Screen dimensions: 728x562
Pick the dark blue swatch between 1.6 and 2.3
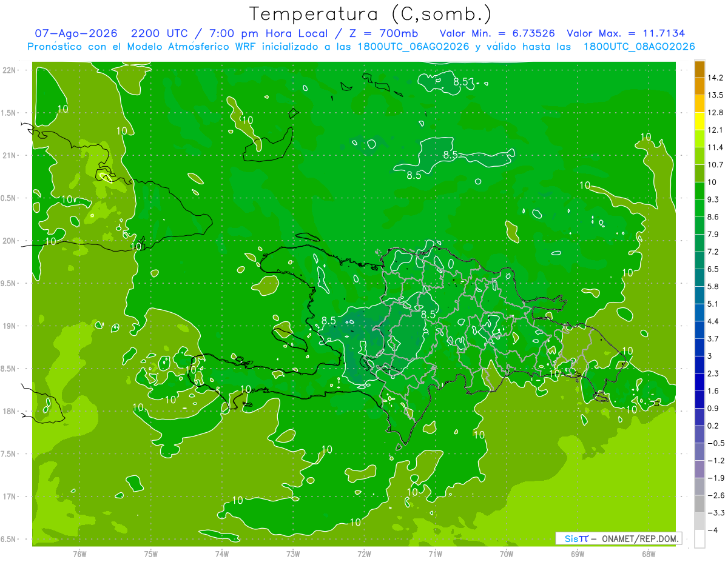click(x=699, y=382)
